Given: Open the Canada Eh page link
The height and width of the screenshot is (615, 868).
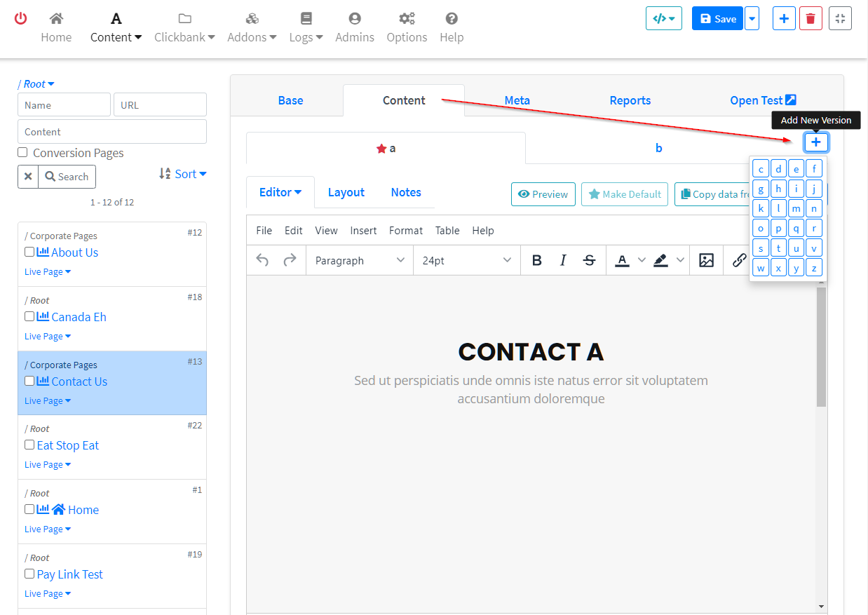Looking at the screenshot, I should click(x=79, y=317).
